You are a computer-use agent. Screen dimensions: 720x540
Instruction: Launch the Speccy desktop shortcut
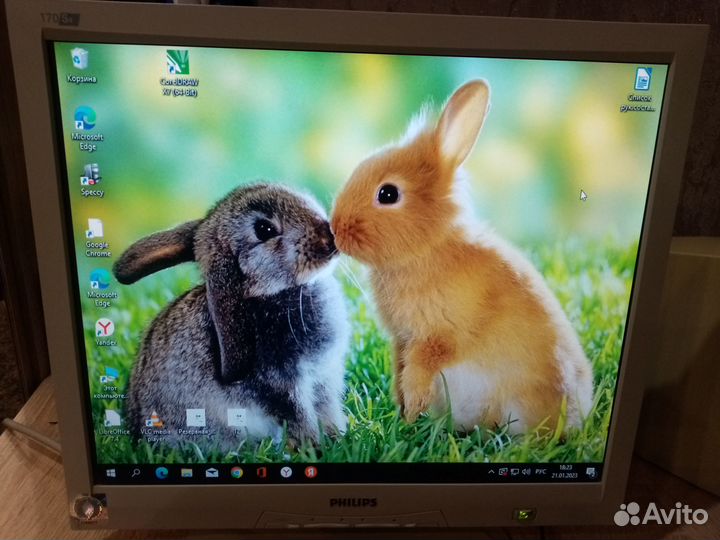click(x=91, y=180)
